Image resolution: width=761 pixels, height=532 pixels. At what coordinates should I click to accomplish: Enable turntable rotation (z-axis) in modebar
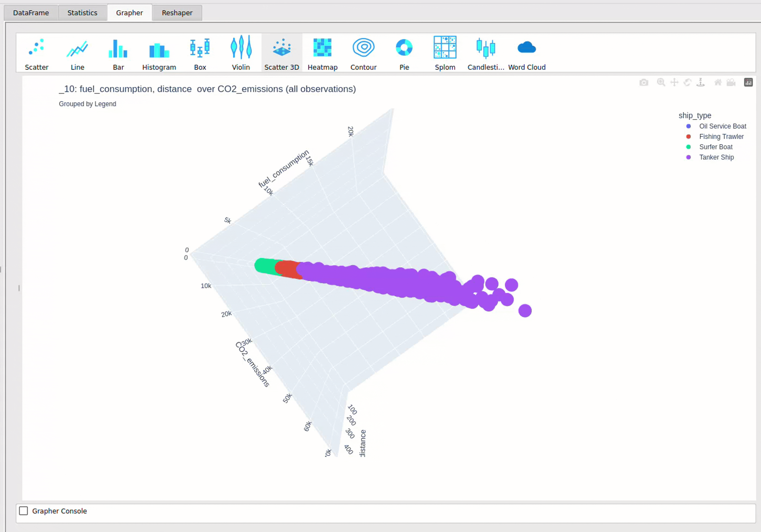pos(701,82)
